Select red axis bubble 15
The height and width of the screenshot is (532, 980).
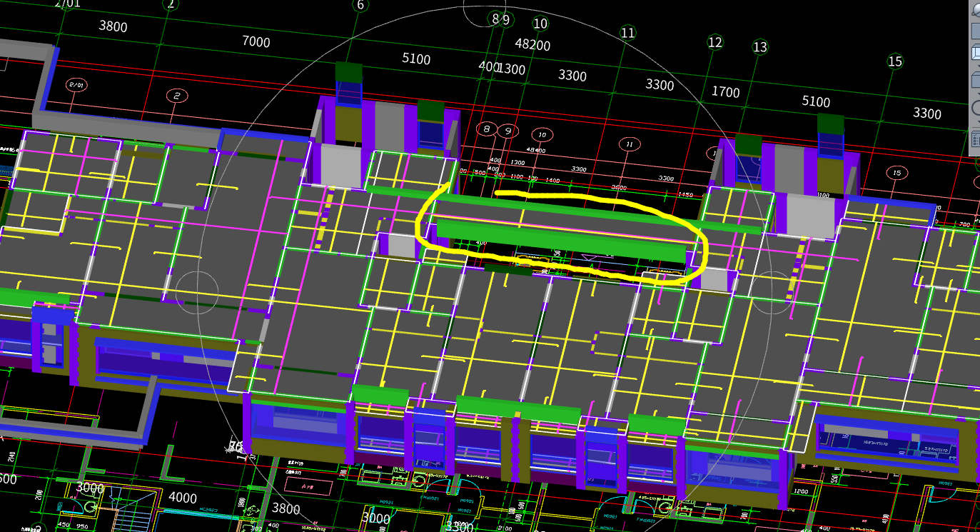896,173
